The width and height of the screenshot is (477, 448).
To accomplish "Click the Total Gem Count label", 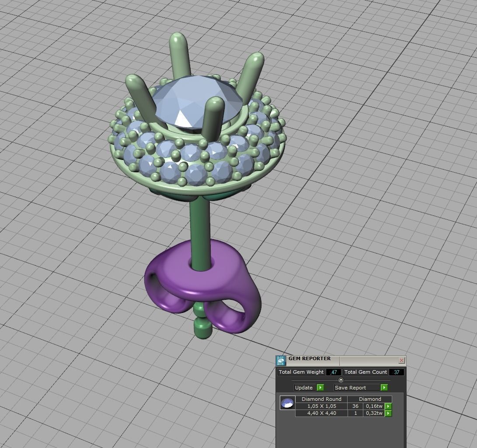I will coord(366,372).
